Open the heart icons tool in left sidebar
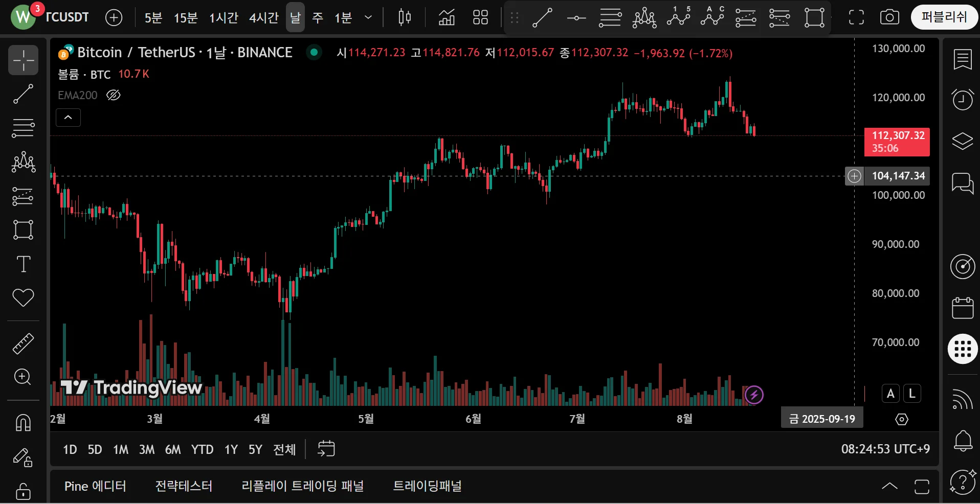 point(23,297)
